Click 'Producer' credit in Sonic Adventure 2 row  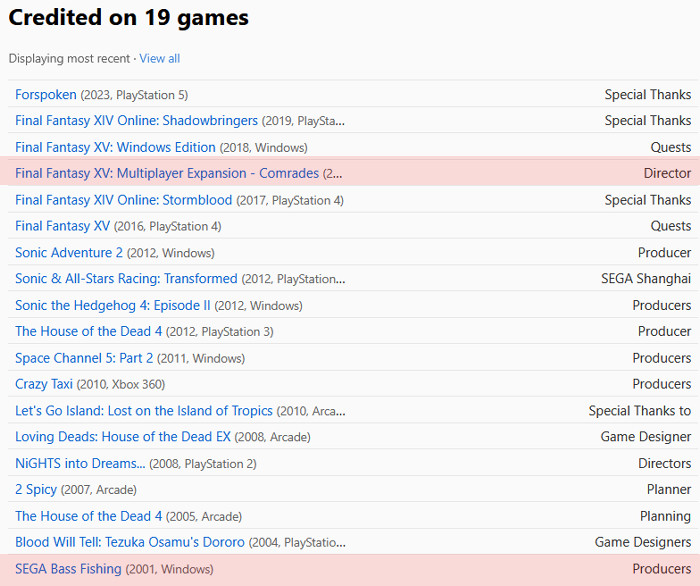pyautogui.click(x=665, y=253)
